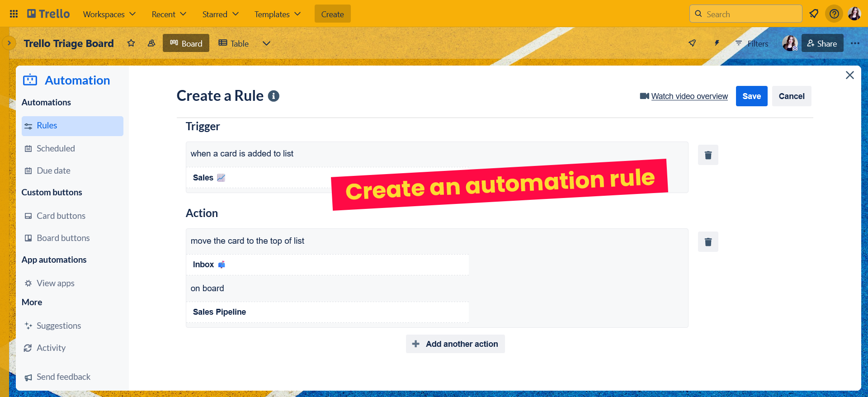Open notifications bell icon in header
The width and height of the screenshot is (868, 397).
coord(814,14)
